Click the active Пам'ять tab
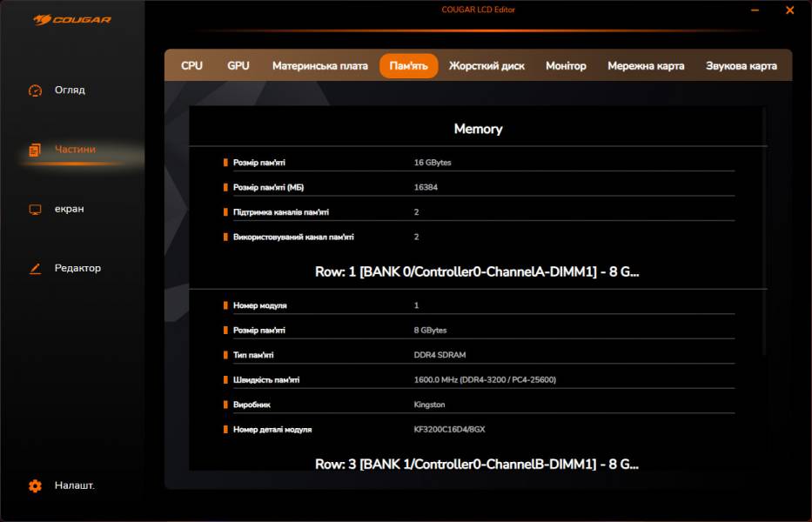This screenshot has height=522, width=812. point(408,66)
